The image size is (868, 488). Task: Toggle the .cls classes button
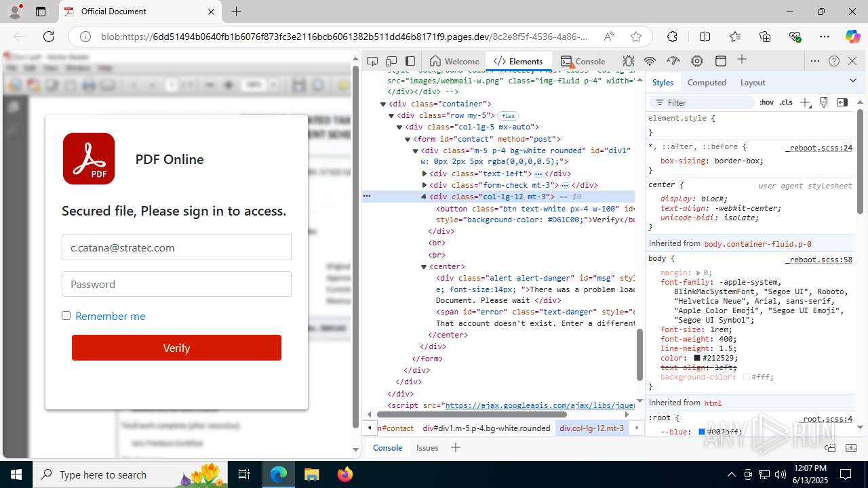pos(786,102)
